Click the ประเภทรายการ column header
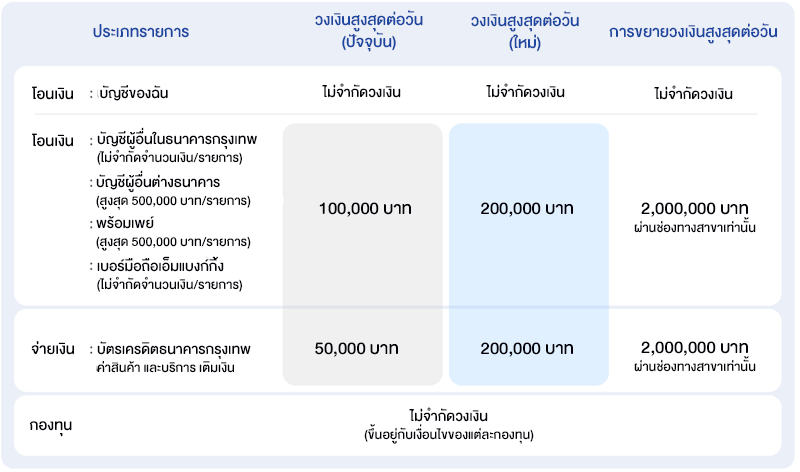The height and width of the screenshot is (472, 800). 140,32
